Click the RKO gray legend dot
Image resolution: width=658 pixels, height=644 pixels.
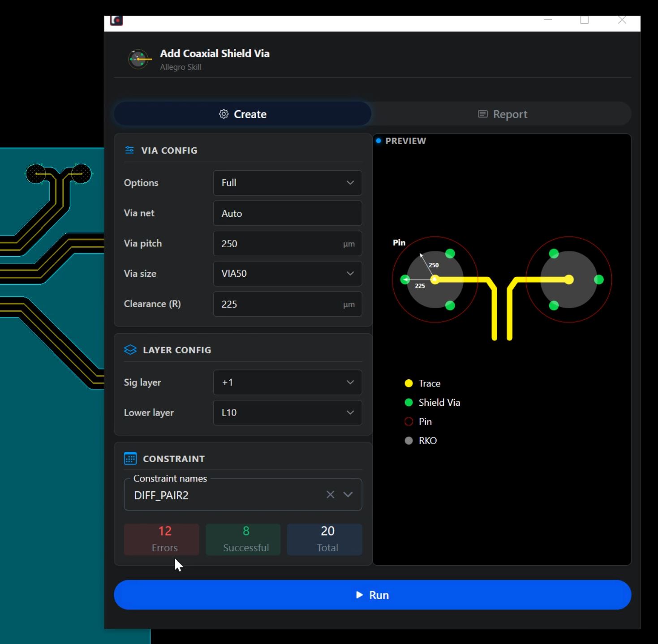(x=409, y=441)
